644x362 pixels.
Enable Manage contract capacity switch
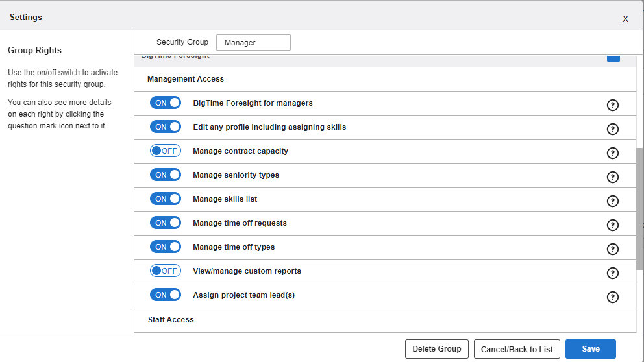click(x=166, y=151)
